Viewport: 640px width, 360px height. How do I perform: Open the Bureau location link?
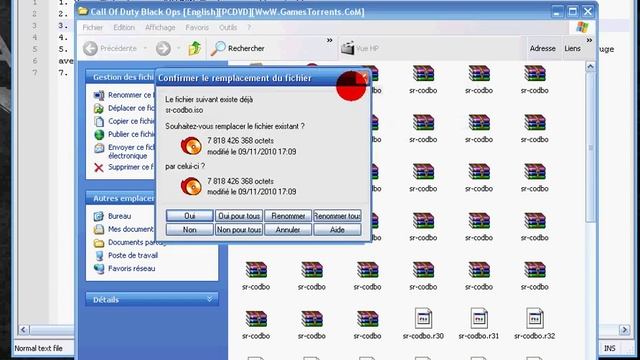point(119,216)
